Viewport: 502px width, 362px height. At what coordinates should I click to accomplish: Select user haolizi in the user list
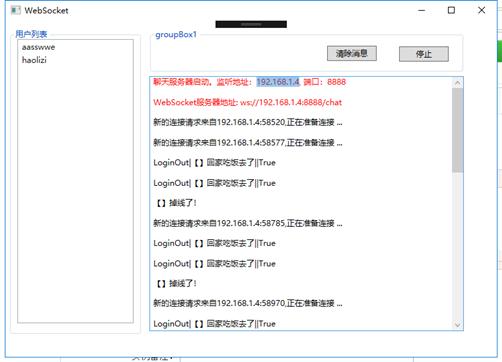(34, 60)
